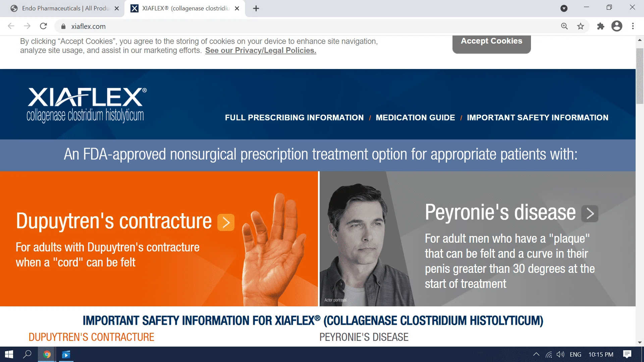Viewport: 644px width, 362px height.
Task: Open a new browser tab
Action: click(256, 8)
